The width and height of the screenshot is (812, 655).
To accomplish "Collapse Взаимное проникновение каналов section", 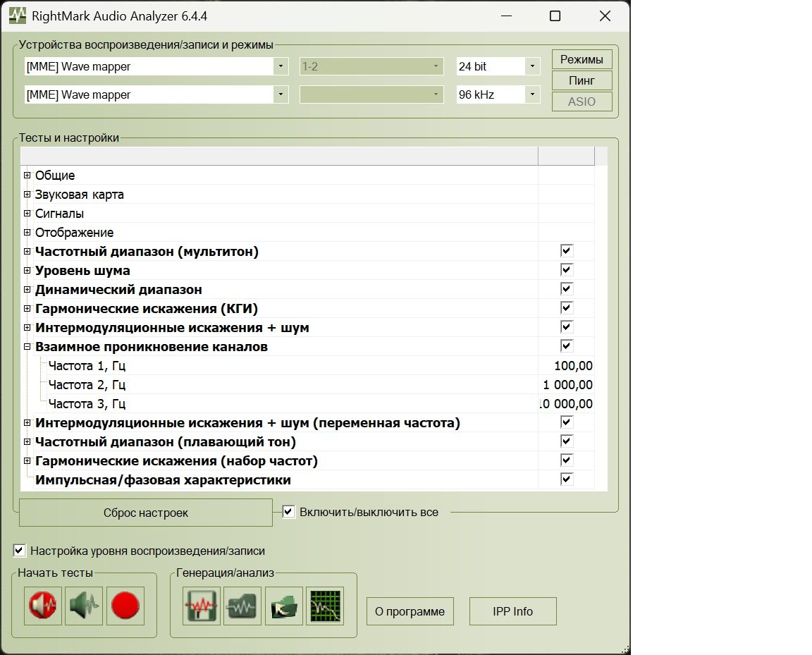I will [x=27, y=347].
